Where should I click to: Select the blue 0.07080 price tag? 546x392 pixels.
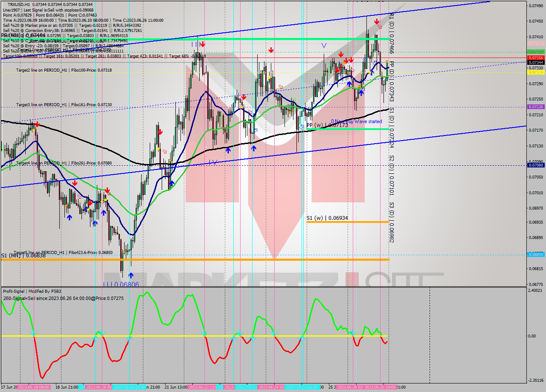(536, 165)
